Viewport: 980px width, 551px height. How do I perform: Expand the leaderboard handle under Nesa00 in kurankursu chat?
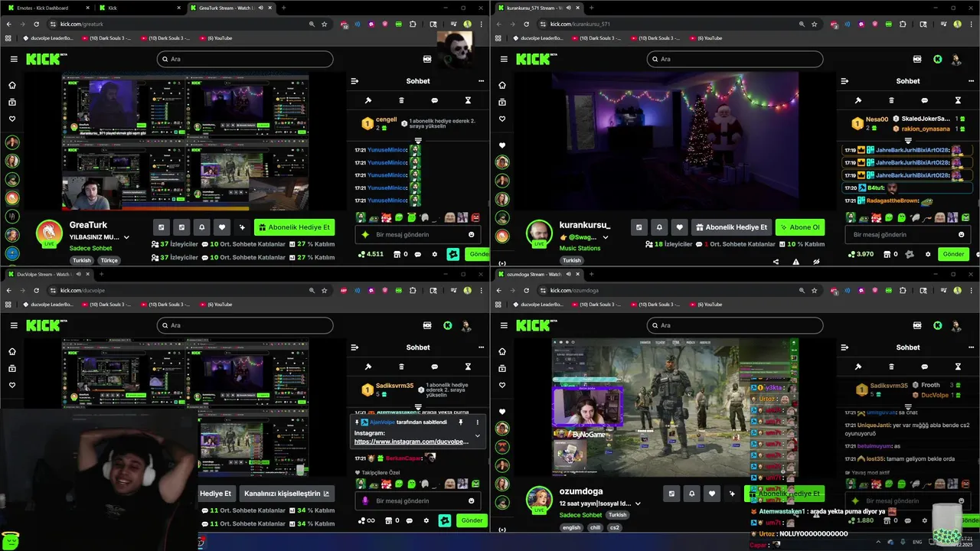coord(908,141)
